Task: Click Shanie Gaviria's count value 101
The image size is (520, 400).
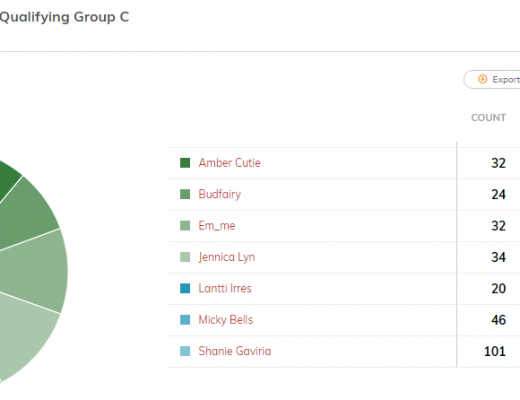Action: tap(495, 351)
